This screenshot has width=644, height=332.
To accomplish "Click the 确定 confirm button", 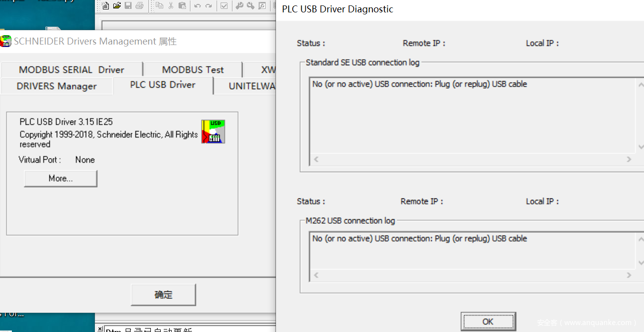I will pos(163,295).
